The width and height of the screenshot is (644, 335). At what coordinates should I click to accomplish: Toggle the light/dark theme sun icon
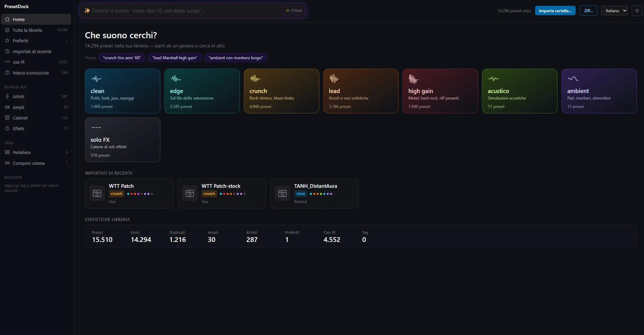(637, 11)
